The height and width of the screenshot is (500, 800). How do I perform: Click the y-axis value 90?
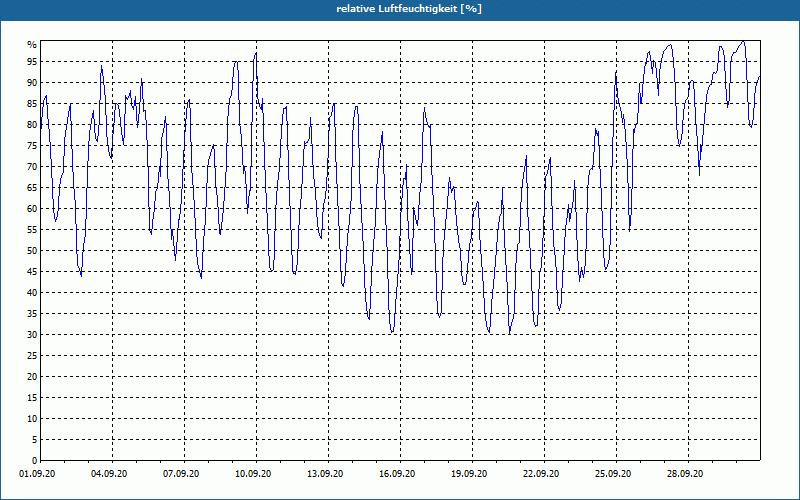click(32, 83)
